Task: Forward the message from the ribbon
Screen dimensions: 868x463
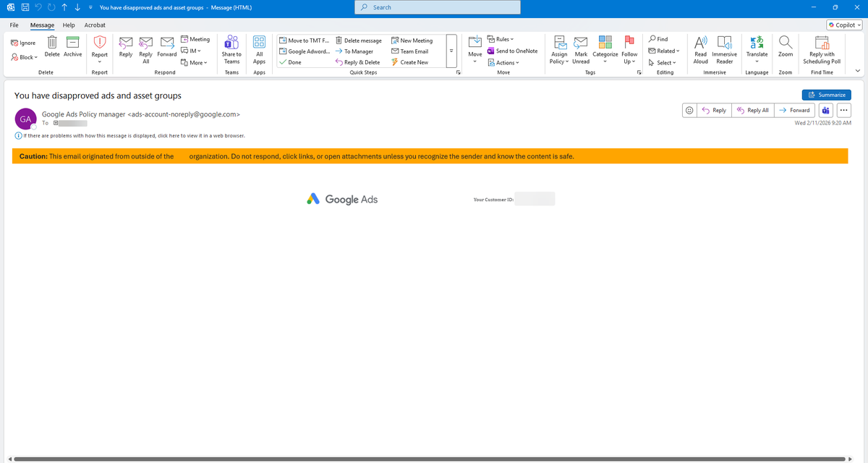Action: (x=167, y=47)
